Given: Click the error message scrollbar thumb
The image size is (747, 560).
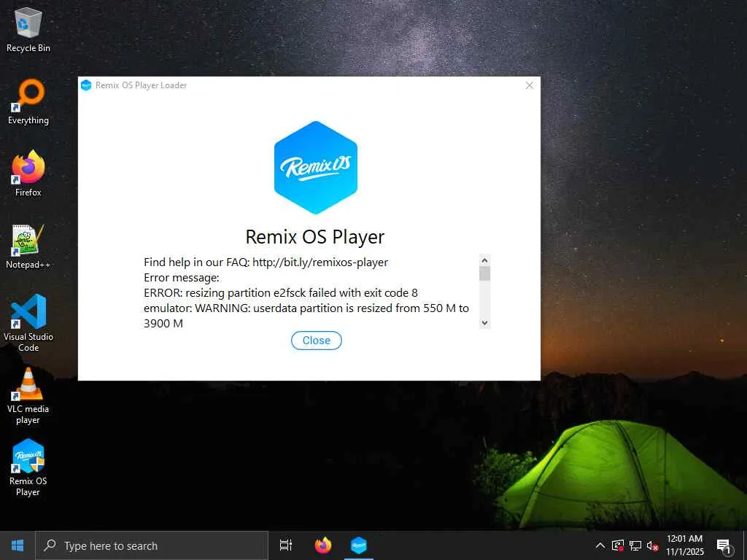Looking at the screenshot, I should [484, 274].
